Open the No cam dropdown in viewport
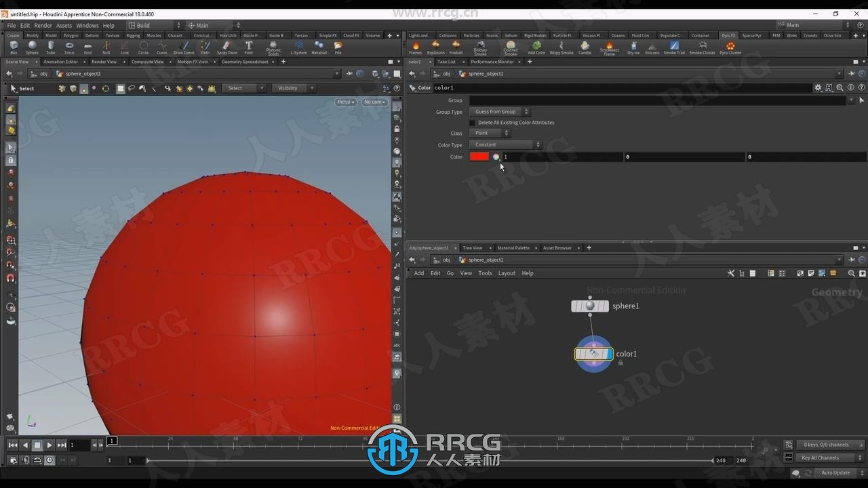The height and width of the screenshot is (488, 868). tap(374, 102)
